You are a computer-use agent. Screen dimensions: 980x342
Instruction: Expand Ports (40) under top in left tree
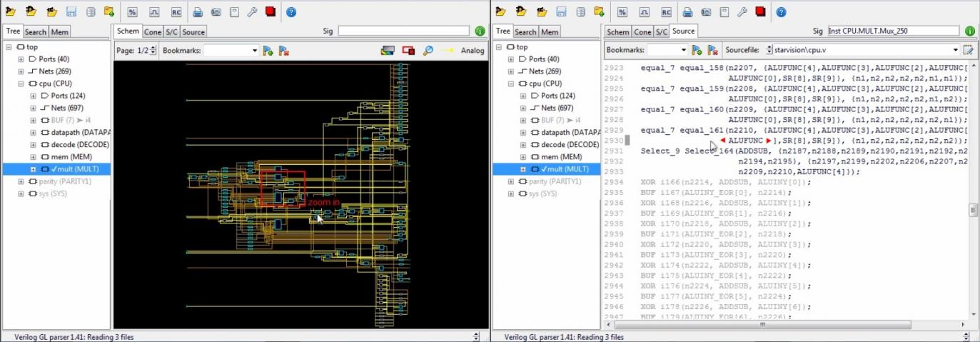pos(21,59)
